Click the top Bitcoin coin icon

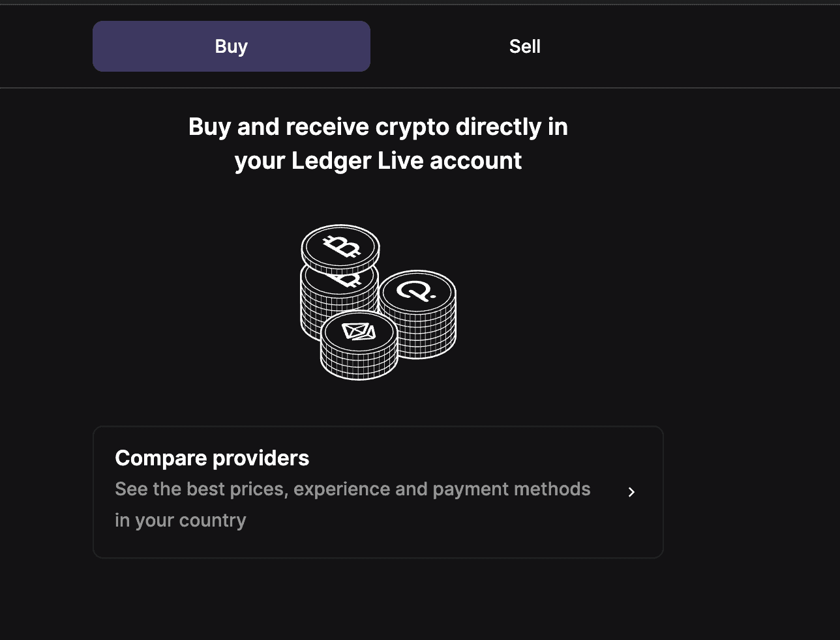(340, 247)
